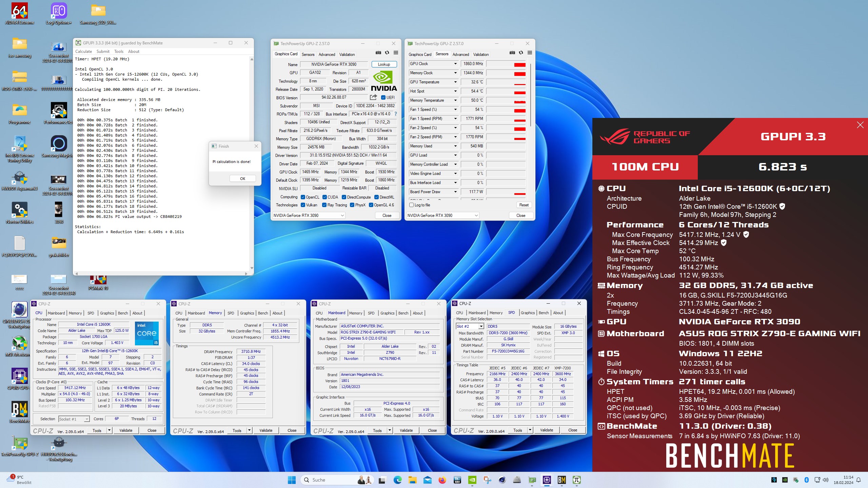Viewport: 868px width, 488px height.
Task: Open Bench tab in CPU-Z Memory window
Action: [x=263, y=313]
